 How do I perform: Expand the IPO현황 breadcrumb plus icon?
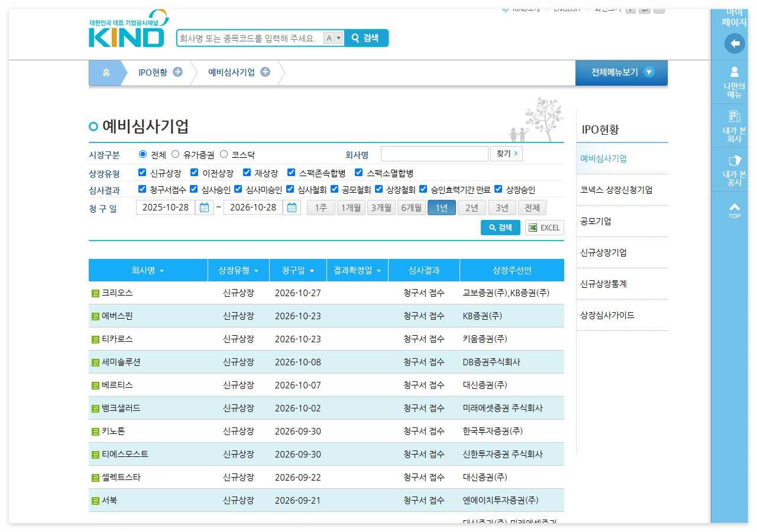tap(177, 72)
